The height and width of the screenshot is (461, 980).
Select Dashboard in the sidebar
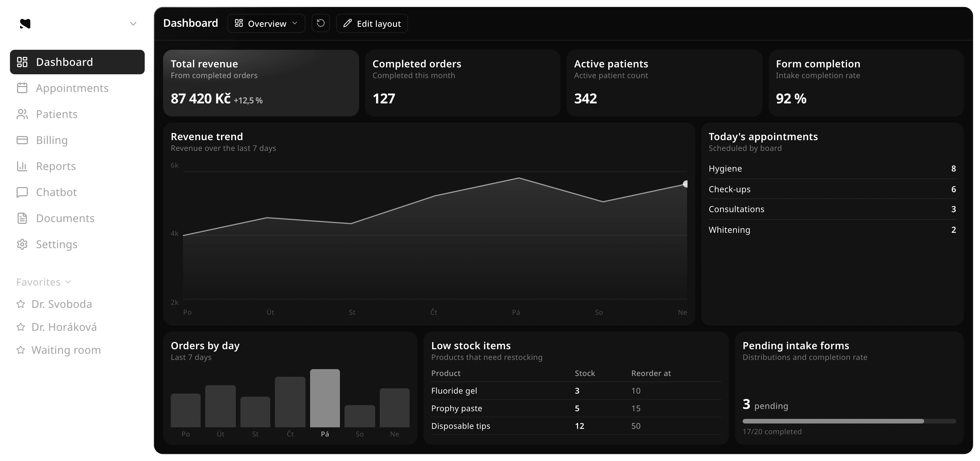pyautogui.click(x=77, y=62)
